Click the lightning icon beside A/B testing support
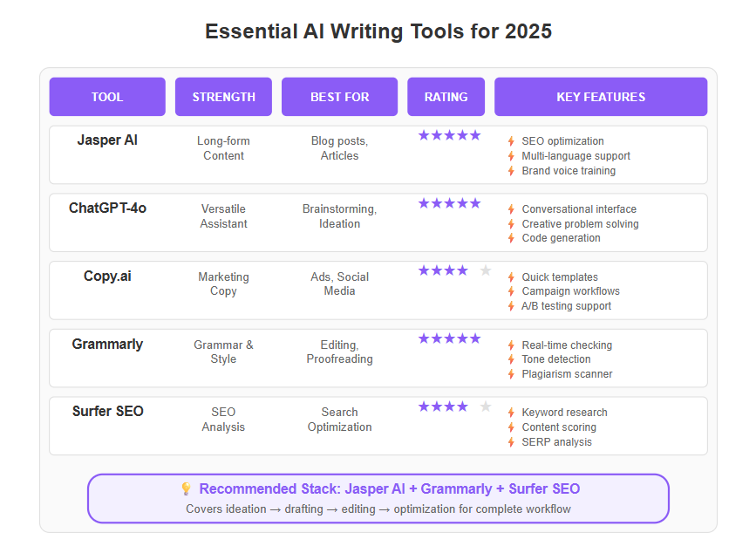This screenshot has height=560, width=756. point(511,306)
